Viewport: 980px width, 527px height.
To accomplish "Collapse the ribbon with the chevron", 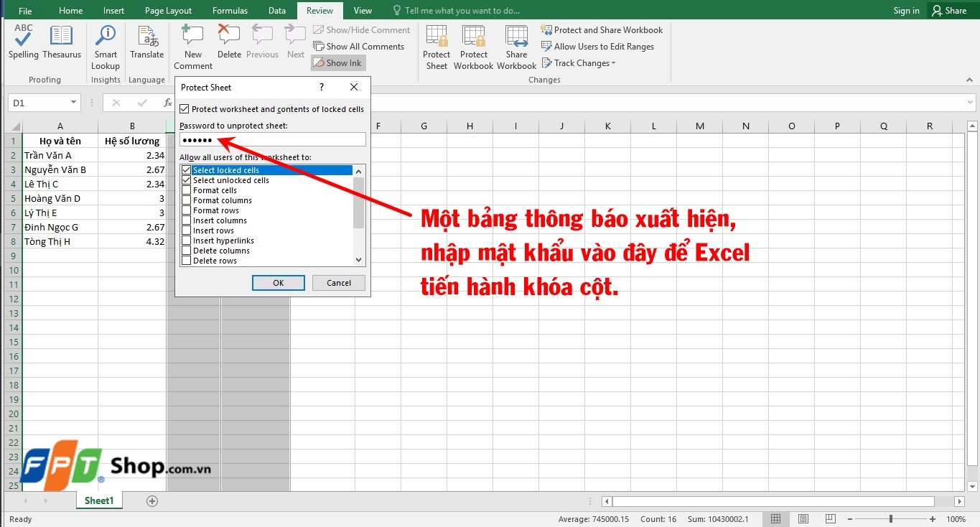I will [969, 80].
